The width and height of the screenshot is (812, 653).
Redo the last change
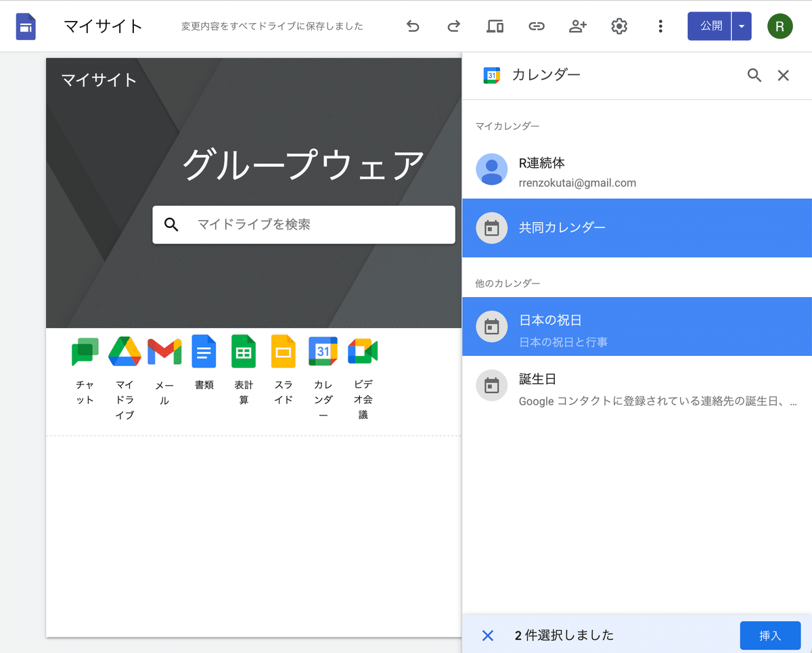pyautogui.click(x=453, y=26)
